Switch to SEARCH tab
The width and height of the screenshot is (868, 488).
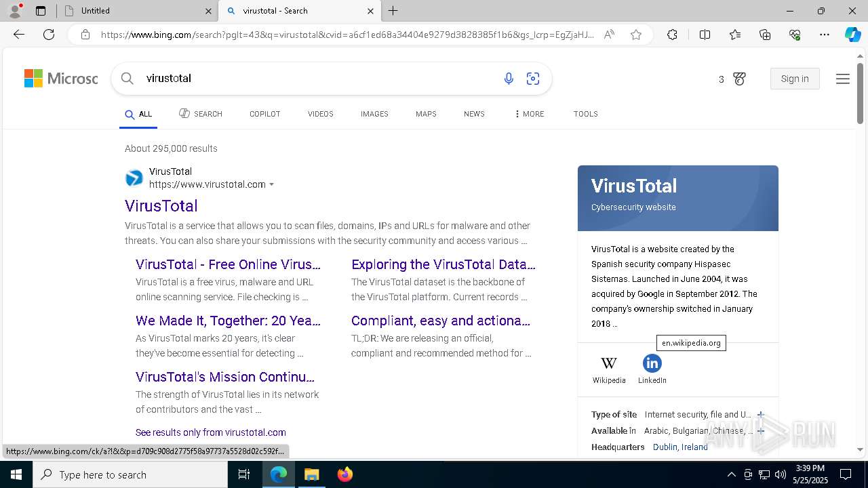click(201, 114)
